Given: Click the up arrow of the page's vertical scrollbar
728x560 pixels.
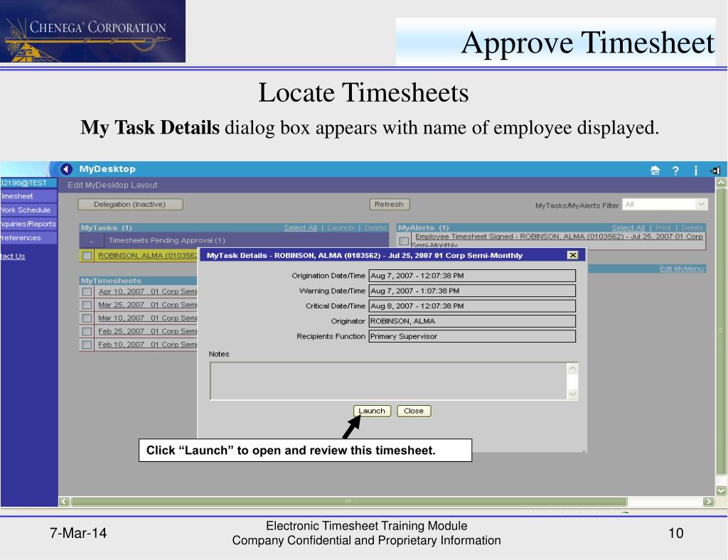Looking at the screenshot, I should tap(721, 183).
